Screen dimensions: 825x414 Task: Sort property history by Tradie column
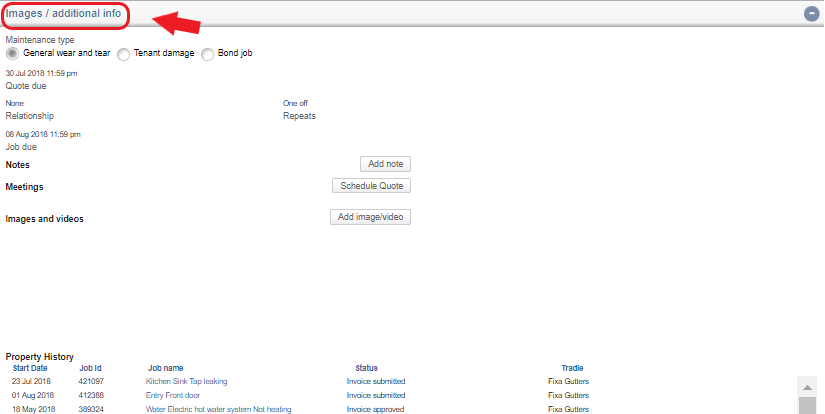pos(572,368)
